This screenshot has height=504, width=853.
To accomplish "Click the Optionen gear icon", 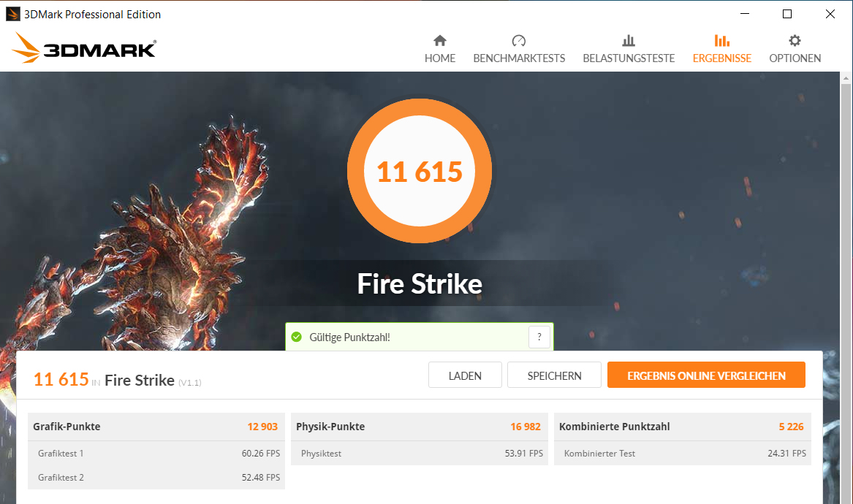I will 795,41.
